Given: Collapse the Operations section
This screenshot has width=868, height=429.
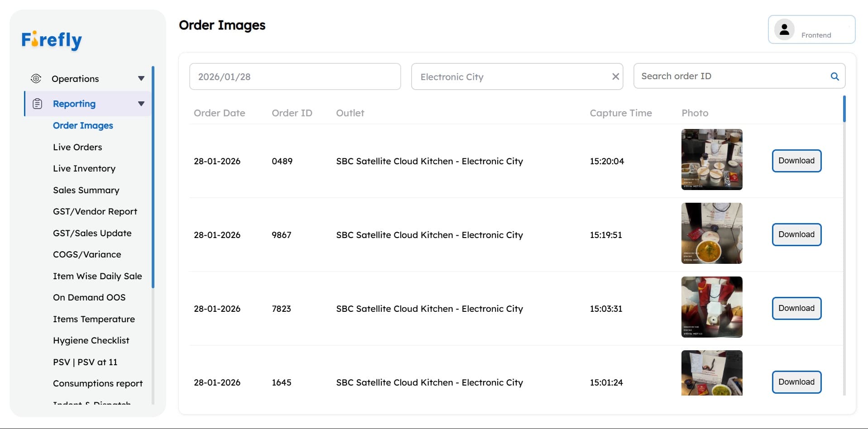Looking at the screenshot, I should click(x=141, y=78).
